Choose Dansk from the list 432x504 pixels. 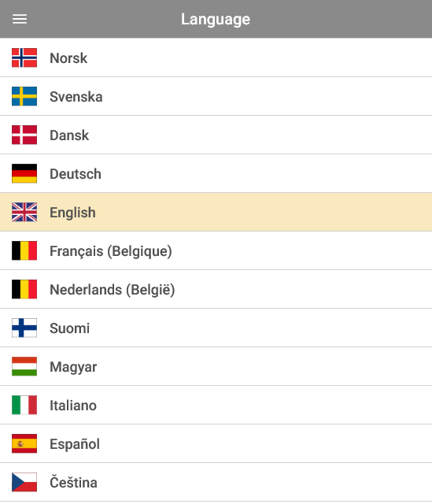216,135
